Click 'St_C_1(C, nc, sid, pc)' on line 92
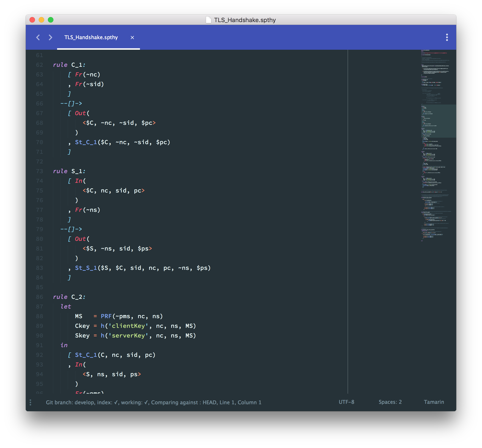Image resolution: width=482 pixels, height=448 pixels. [x=115, y=355]
